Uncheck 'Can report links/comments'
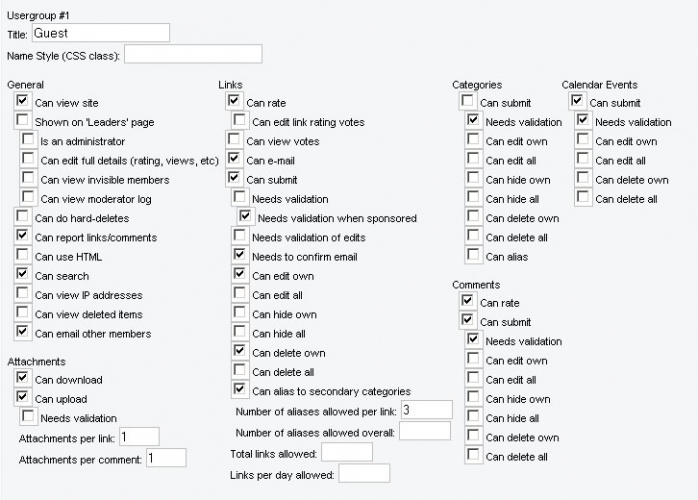This screenshot has width=698, height=500. (x=23, y=236)
